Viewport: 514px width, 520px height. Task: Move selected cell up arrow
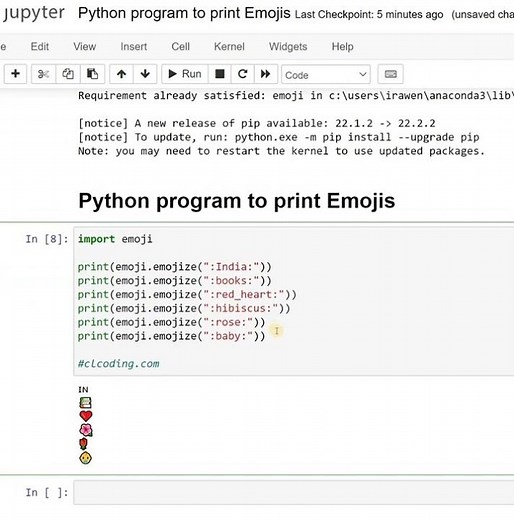[121, 74]
